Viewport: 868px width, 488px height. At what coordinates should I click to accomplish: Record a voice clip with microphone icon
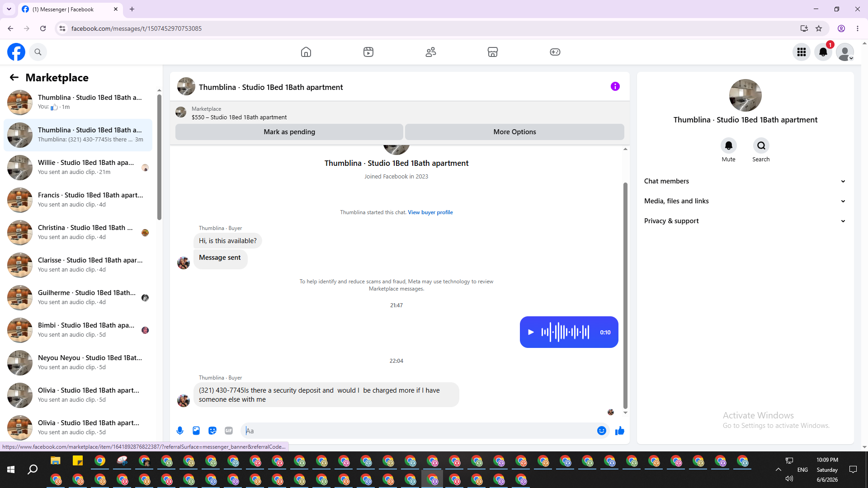(x=180, y=431)
